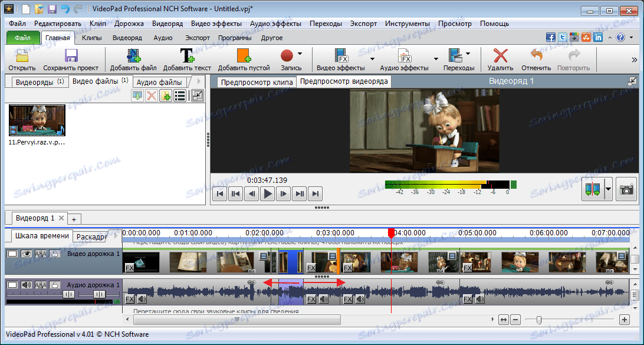644x345 pixels.
Task: Click the LinkedIn share icon
Action: tap(598, 37)
